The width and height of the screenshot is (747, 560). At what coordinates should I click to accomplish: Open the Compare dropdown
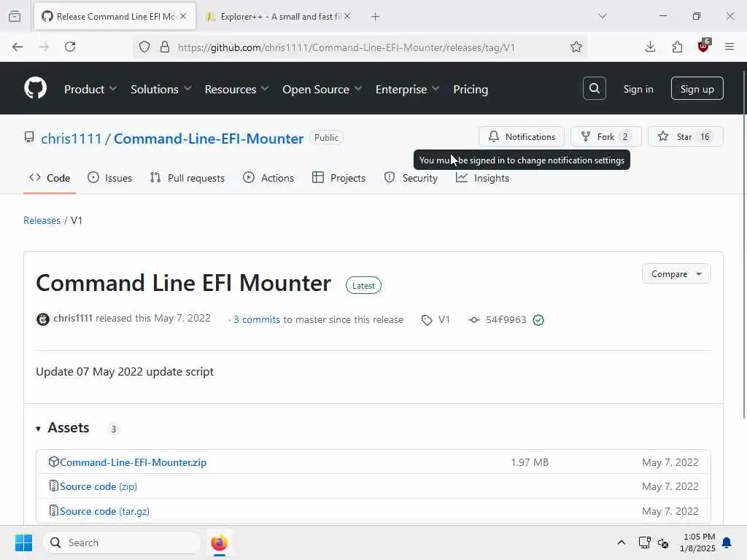click(676, 274)
